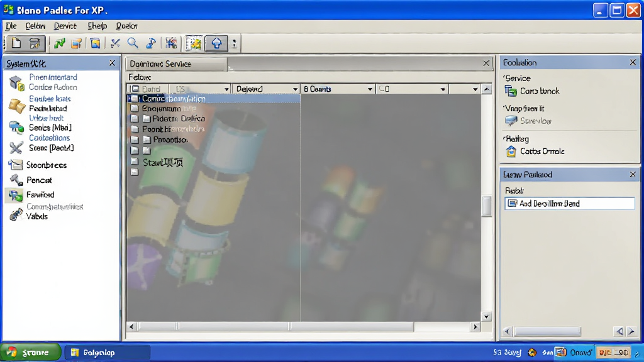Click the green arrow toolbar icon
This screenshot has height=362, width=644.
[60, 43]
